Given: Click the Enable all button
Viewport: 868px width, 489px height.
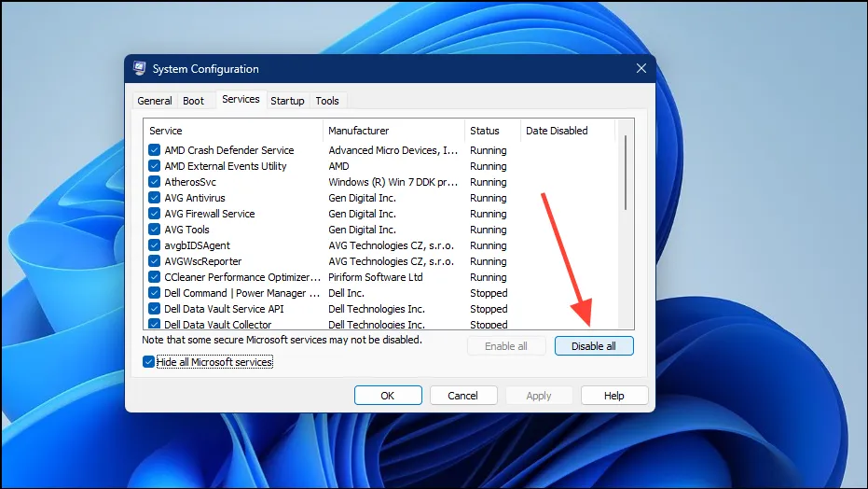Looking at the screenshot, I should [506, 346].
